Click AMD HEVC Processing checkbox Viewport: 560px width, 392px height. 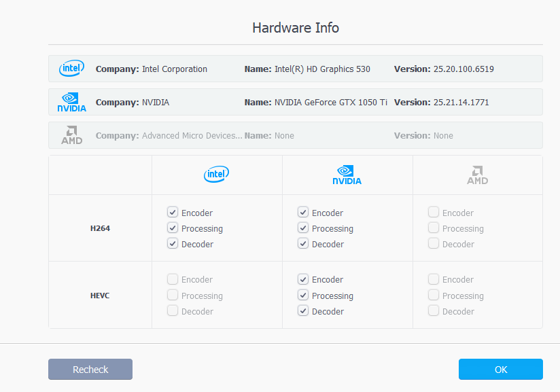tap(434, 295)
